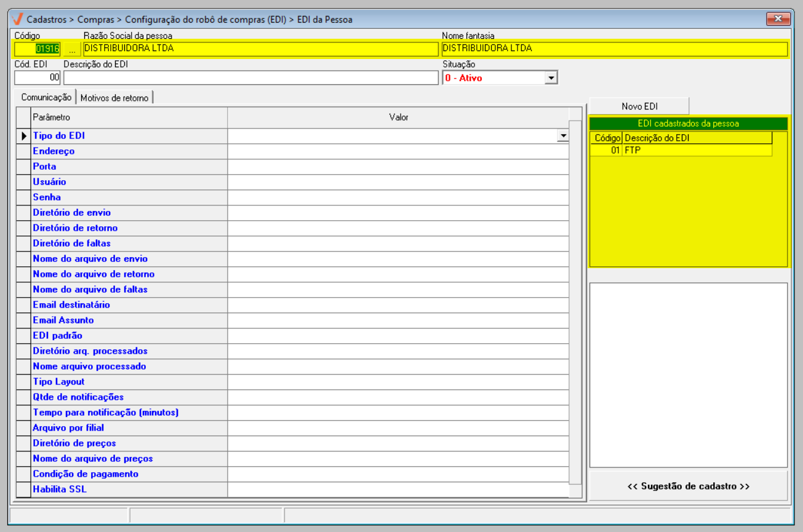Click the application logo icon in title bar
This screenshot has height=532, width=803.
point(17,19)
